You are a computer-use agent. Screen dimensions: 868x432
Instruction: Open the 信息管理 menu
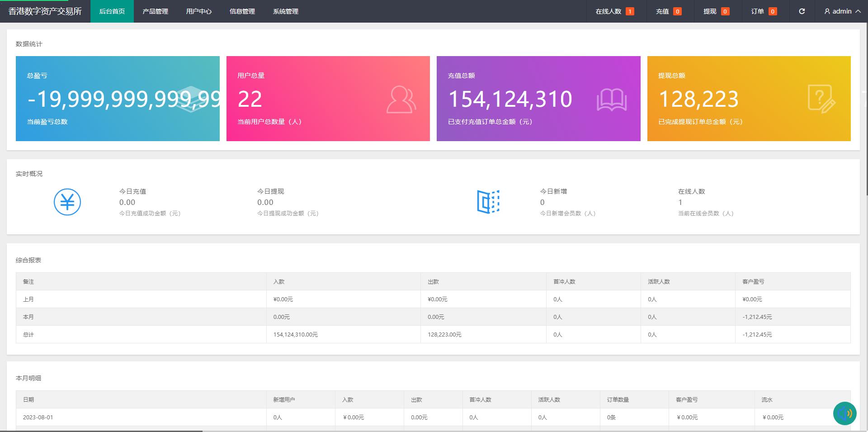(x=242, y=11)
